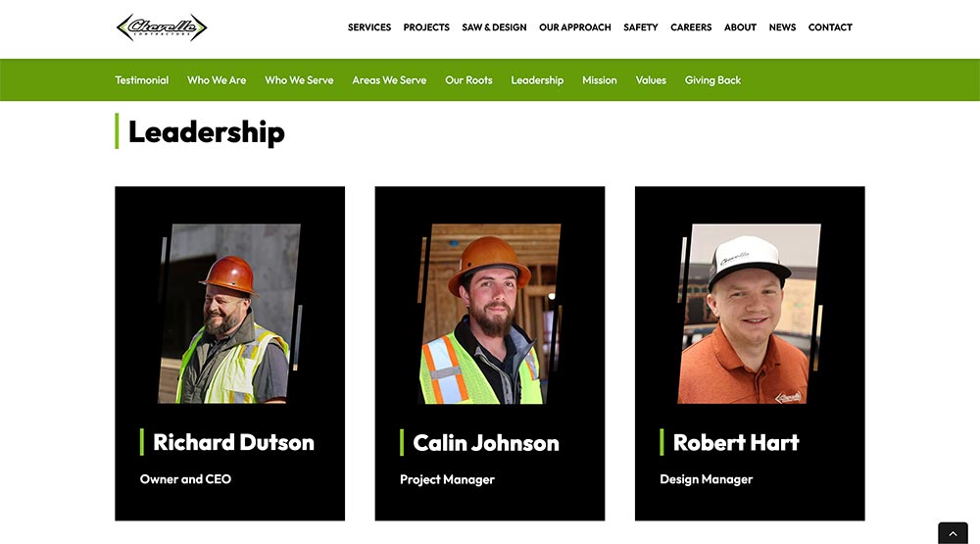Select the Who We Serve anchor
Image resolution: width=980 pixels, height=544 pixels.
pyautogui.click(x=299, y=80)
